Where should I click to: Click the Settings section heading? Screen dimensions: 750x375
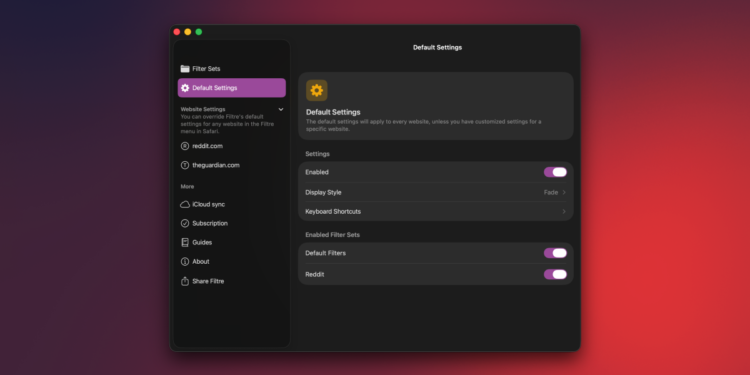pyautogui.click(x=317, y=154)
